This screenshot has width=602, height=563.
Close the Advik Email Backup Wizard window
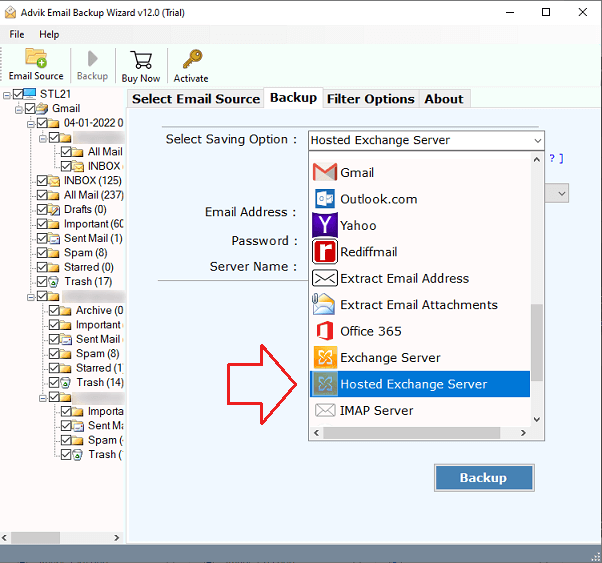[582, 12]
